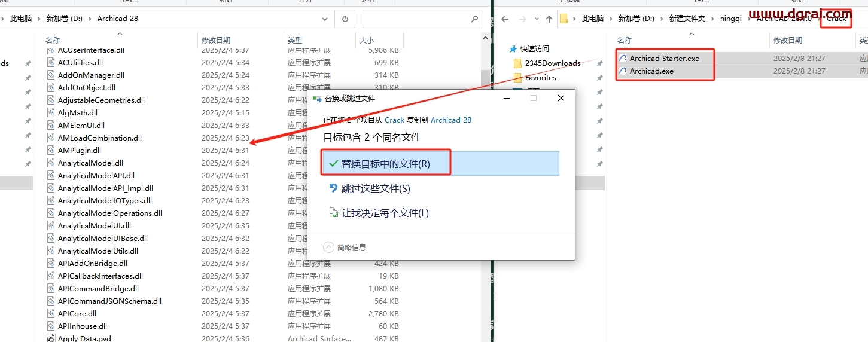Click the Favorites folder icon in sidebar
The image size is (868, 342).
point(518,77)
